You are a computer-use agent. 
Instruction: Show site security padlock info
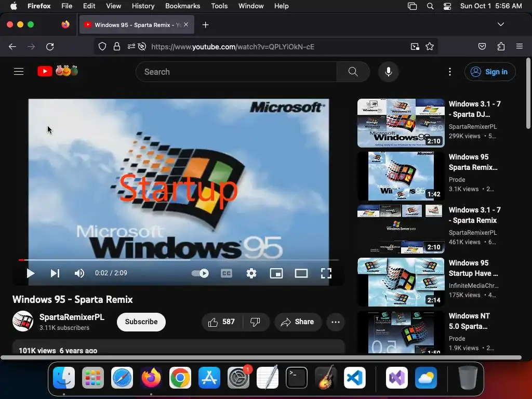tap(117, 46)
